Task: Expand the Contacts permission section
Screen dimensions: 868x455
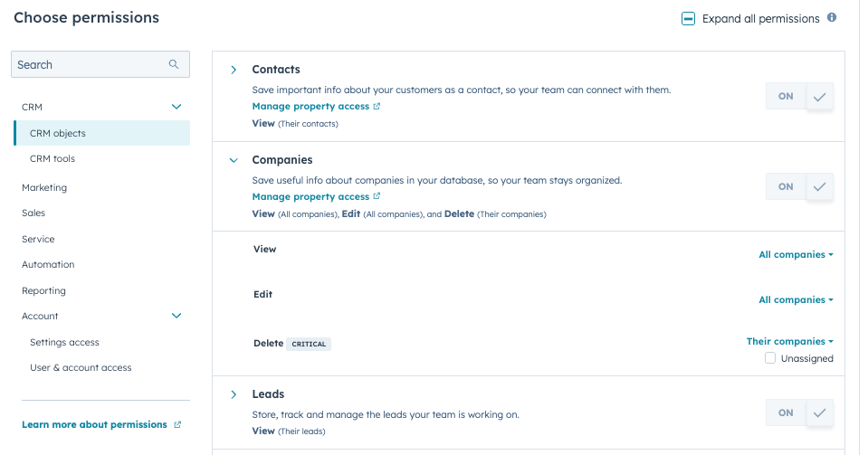Action: pos(234,70)
